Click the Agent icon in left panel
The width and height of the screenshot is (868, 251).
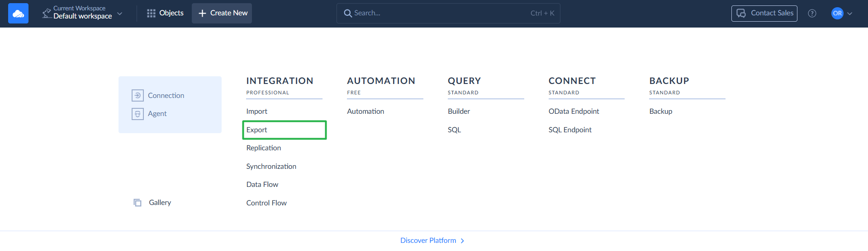pos(138,114)
